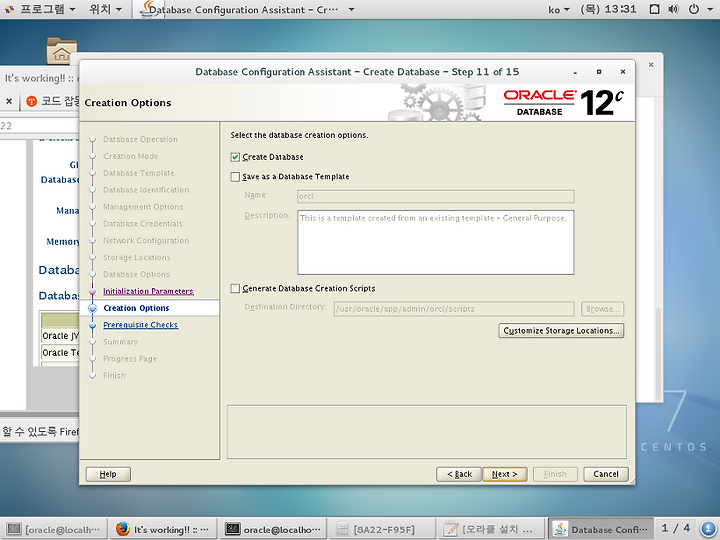Click Storage Locations step label

click(137, 258)
